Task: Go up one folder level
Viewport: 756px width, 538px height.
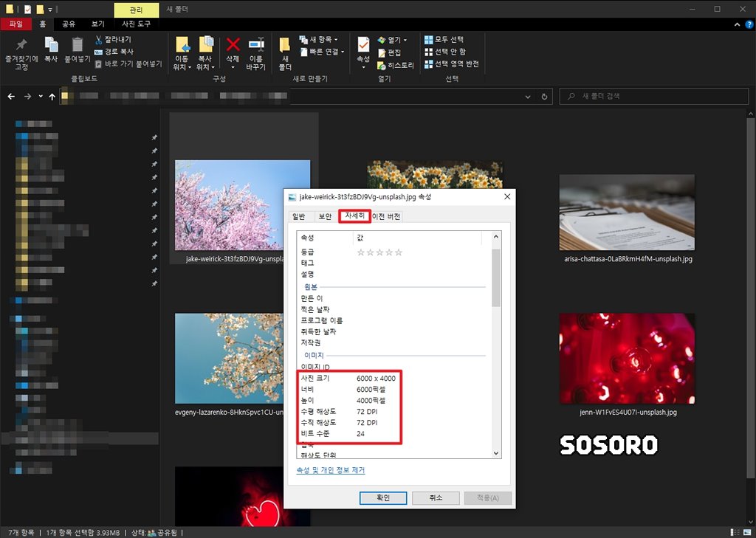Action: click(x=52, y=97)
